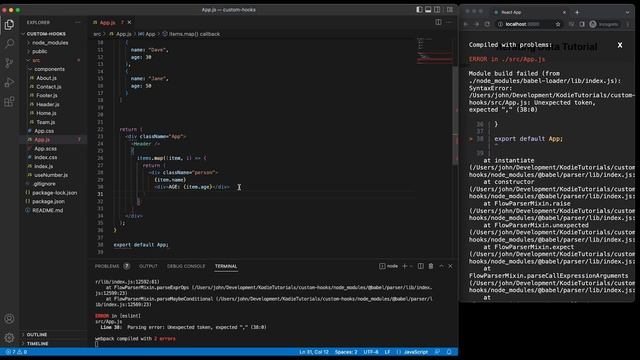Click 'Ln 31, Col 12' in status bar
The width and height of the screenshot is (640, 360).
point(314,352)
